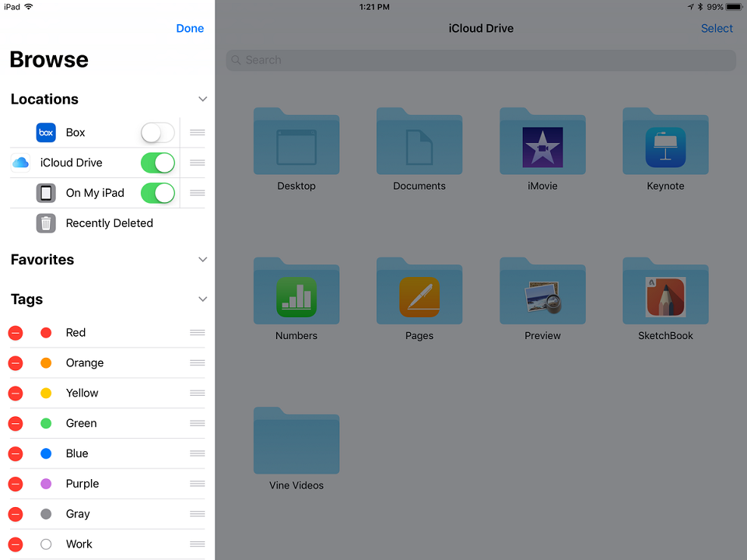Image resolution: width=747 pixels, height=560 pixels.
Task: Open the Documents folder
Action: pos(419,142)
